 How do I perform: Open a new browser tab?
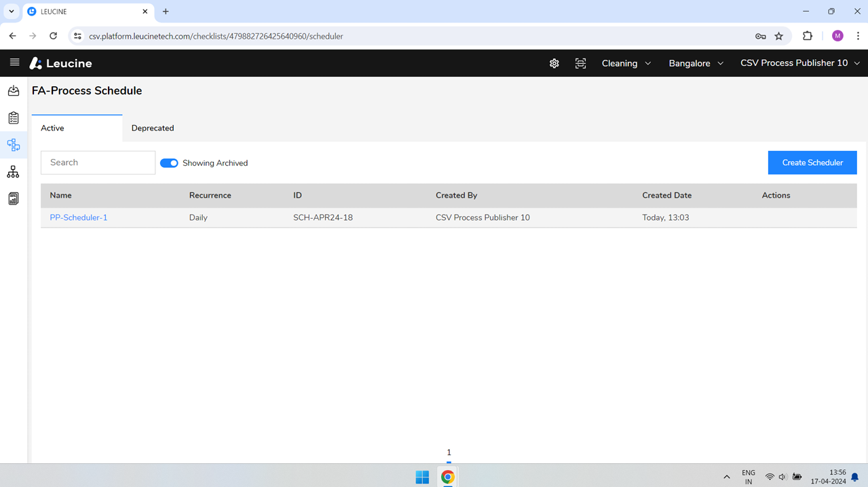tap(166, 12)
